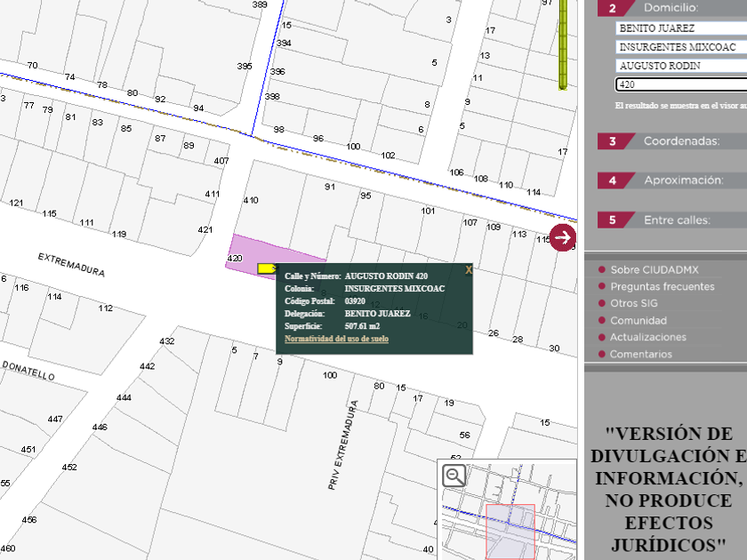Open the Comunidad link
Viewport: 747px width, 560px height.
(637, 320)
